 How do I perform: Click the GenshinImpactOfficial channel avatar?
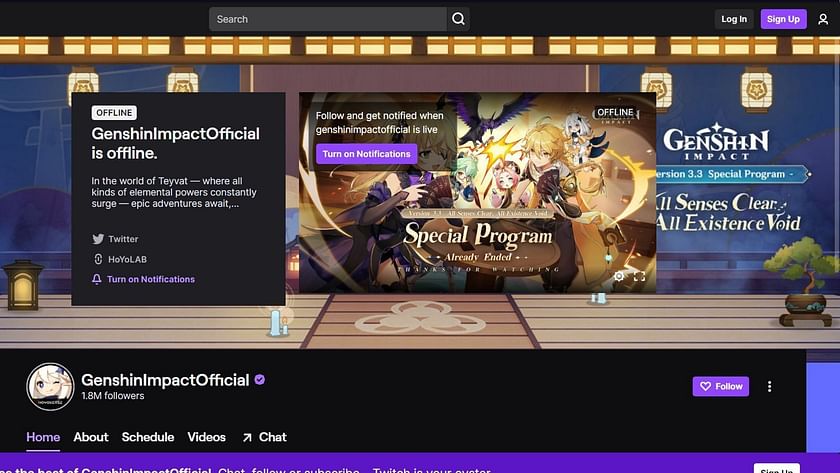tap(50, 386)
